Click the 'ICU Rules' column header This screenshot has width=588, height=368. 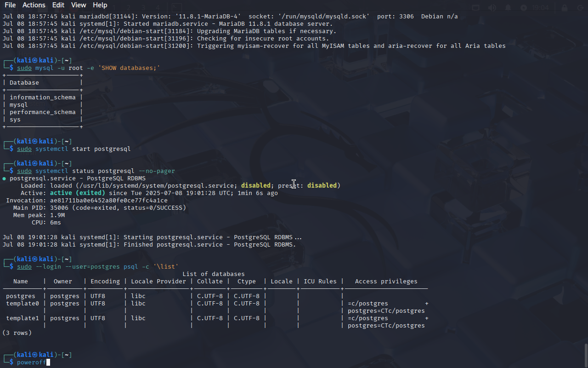[320, 282]
